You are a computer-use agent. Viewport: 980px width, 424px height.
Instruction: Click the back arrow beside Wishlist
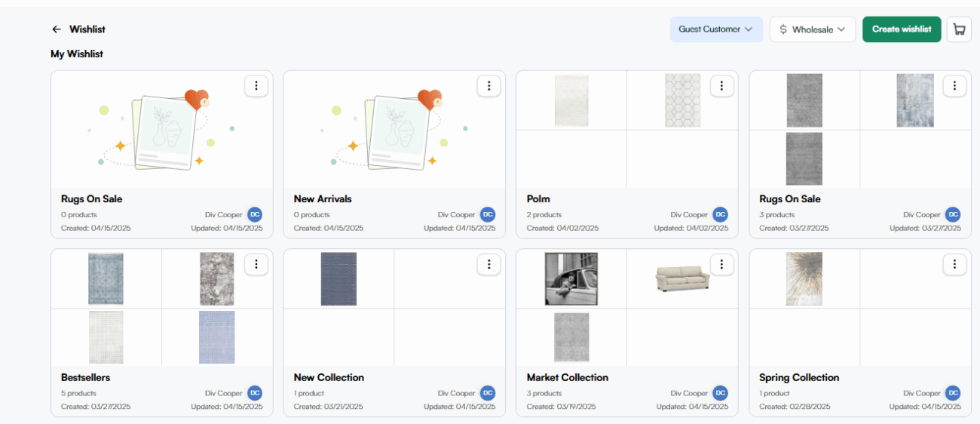click(x=57, y=29)
